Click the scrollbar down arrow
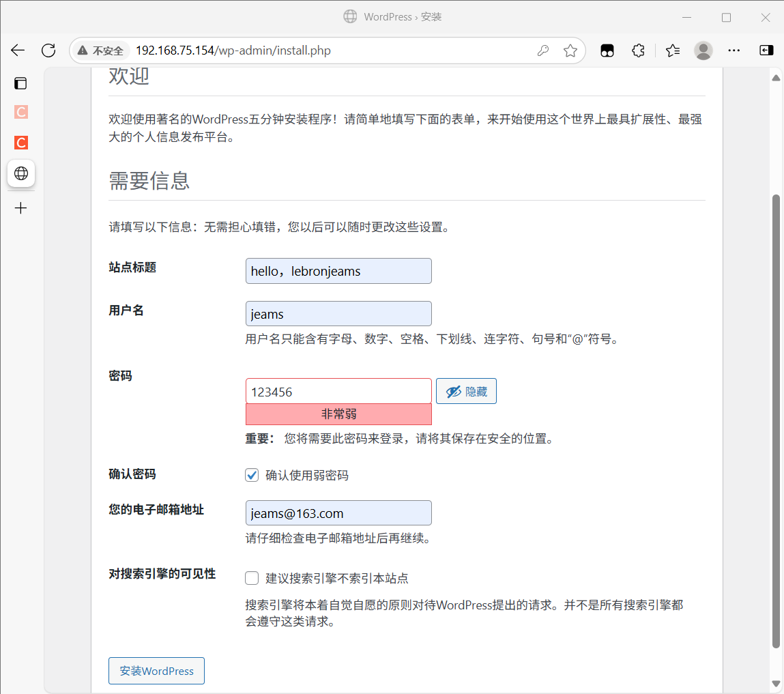 click(x=776, y=684)
